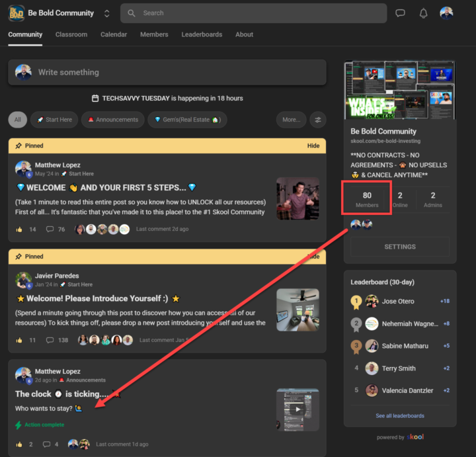Filter posts by Gem's(Real Estate)
The height and width of the screenshot is (457, 476).
pos(187,120)
